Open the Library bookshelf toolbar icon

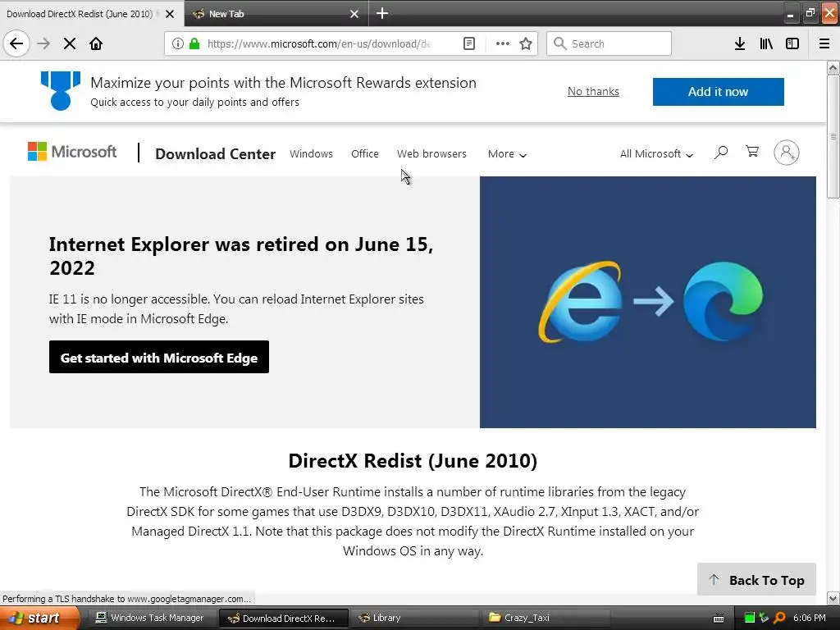point(766,43)
